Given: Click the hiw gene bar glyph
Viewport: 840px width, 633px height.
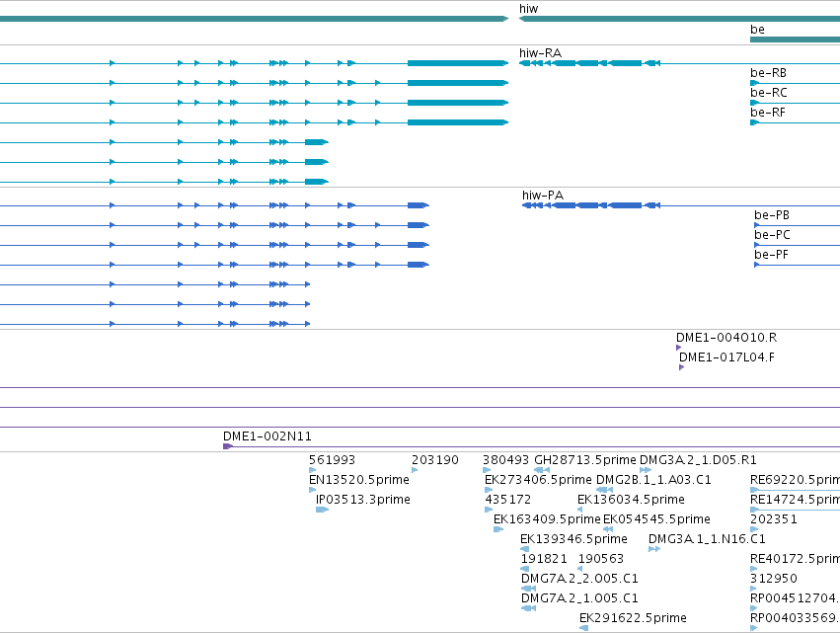Looking at the screenshot, I should 679,20.
